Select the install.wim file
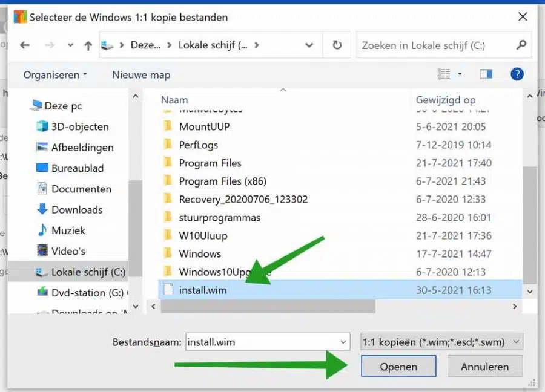The height and width of the screenshot is (392, 545). (340, 290)
